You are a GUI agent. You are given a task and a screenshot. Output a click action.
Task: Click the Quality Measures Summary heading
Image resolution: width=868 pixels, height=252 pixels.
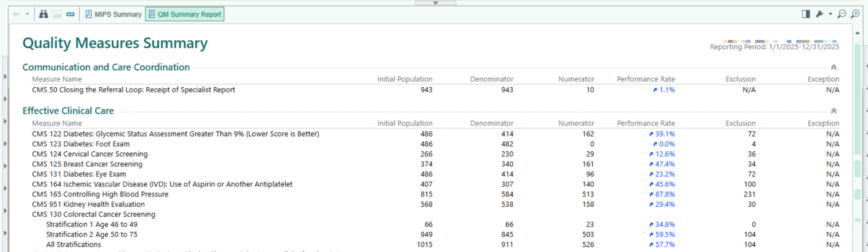(x=115, y=43)
